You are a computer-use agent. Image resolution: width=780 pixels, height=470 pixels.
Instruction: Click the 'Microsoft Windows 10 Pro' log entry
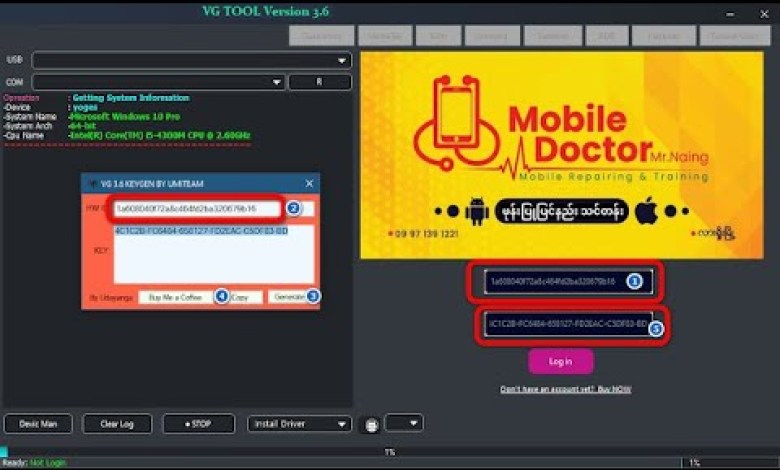tap(125, 116)
